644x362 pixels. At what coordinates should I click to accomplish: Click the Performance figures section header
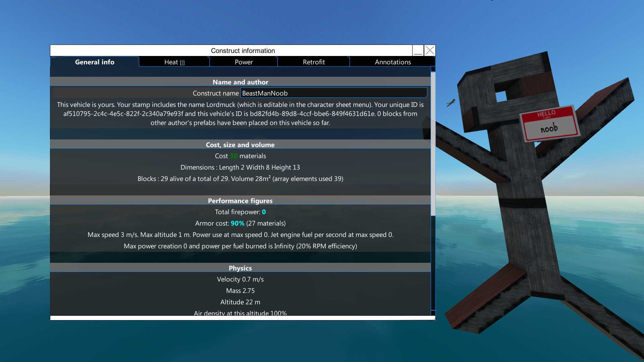(x=240, y=201)
